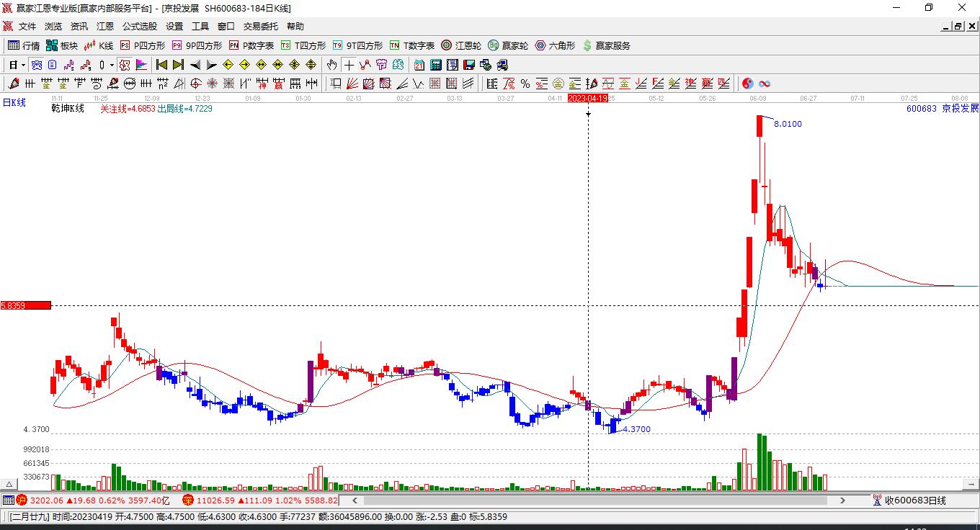The height and width of the screenshot is (530, 980).
Task: Open the T数字表 tool
Action: coord(412,45)
